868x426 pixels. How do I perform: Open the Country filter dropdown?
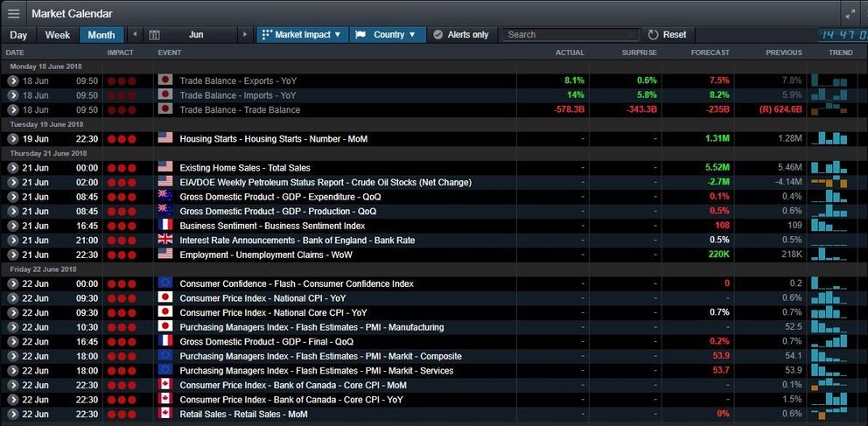coord(388,35)
